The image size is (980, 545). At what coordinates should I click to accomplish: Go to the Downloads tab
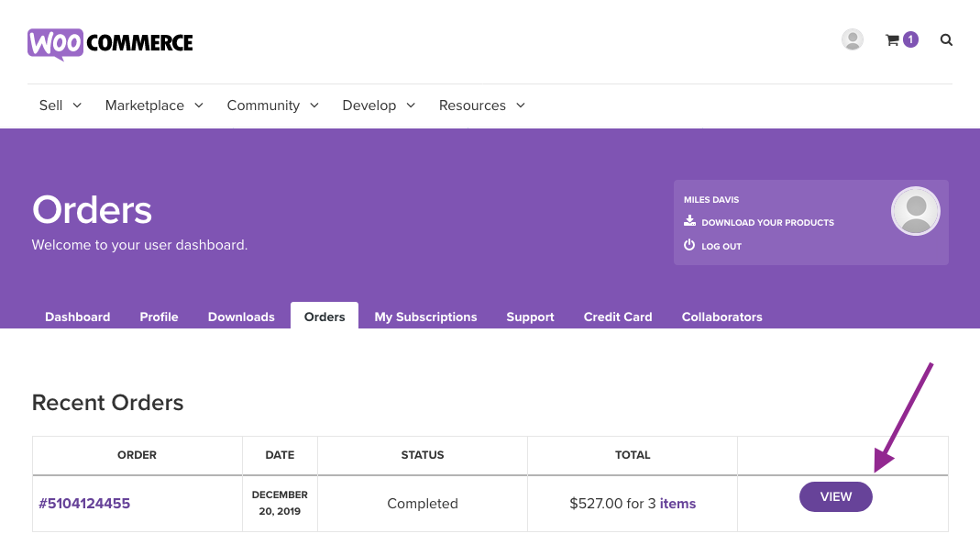pyautogui.click(x=241, y=317)
